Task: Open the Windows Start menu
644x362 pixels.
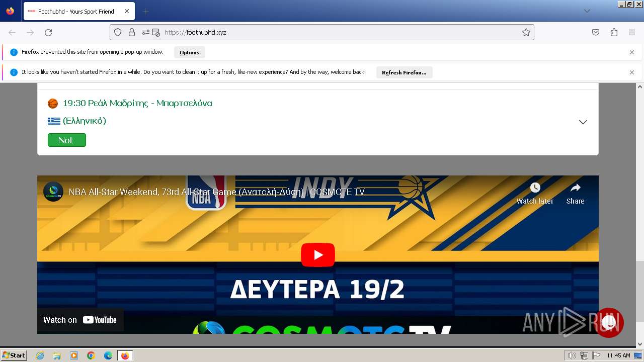Action: 14,355
